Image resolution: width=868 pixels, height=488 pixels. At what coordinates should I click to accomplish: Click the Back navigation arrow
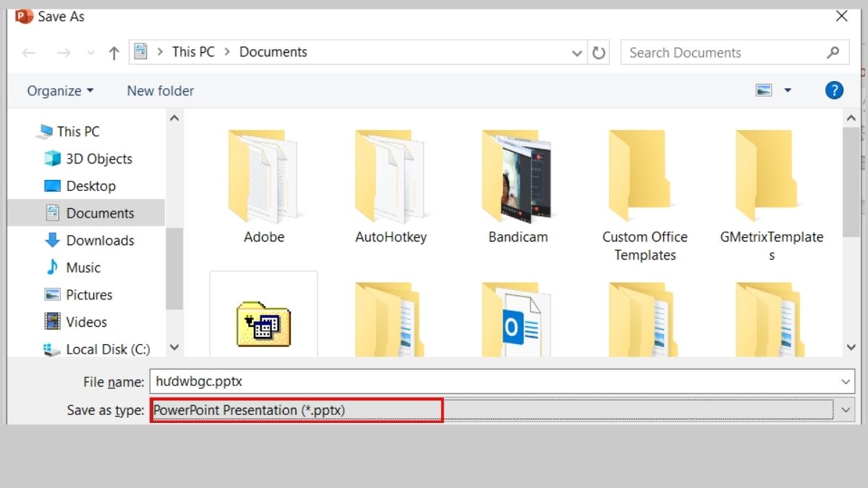click(29, 52)
